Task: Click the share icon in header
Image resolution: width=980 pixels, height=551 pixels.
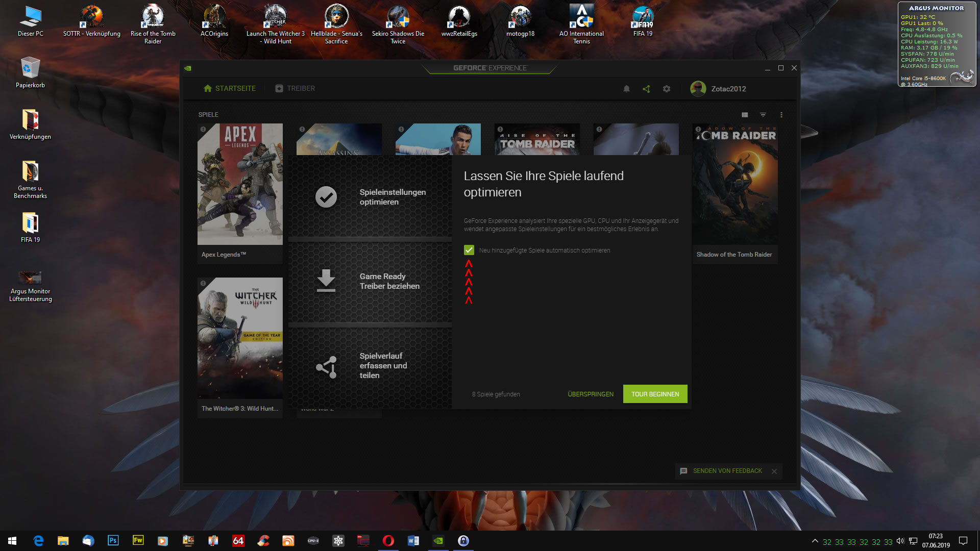Action: pos(646,89)
